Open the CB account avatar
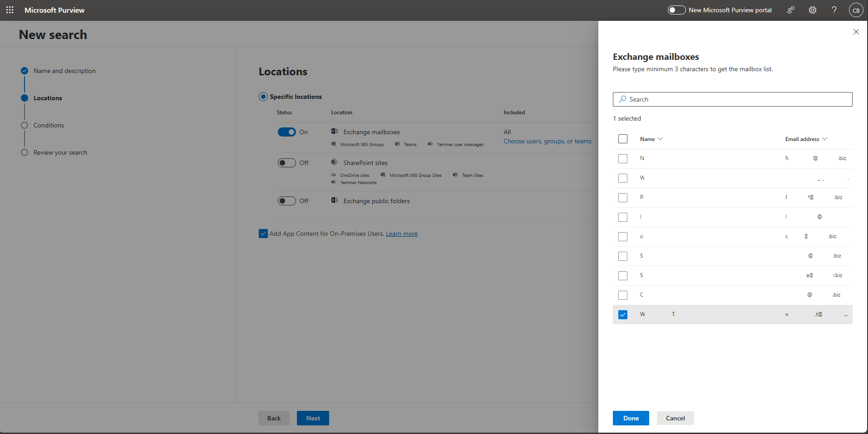Screen dimensions: 868x434 pos(856,10)
